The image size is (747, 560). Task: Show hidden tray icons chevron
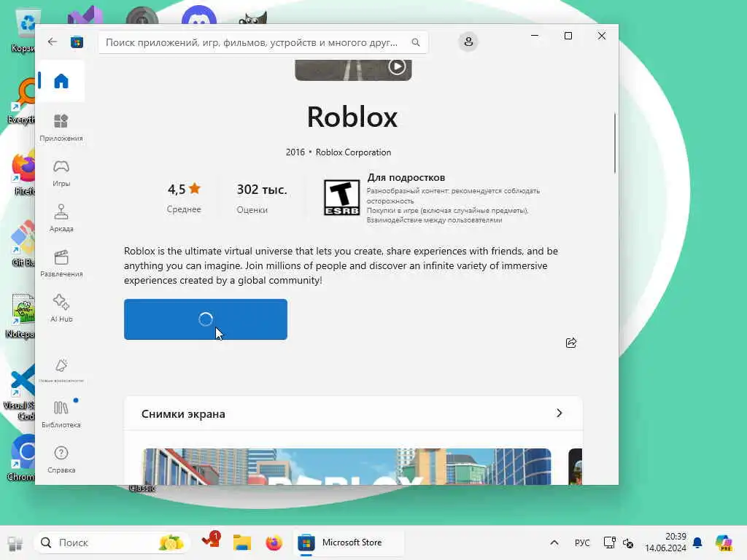554,542
